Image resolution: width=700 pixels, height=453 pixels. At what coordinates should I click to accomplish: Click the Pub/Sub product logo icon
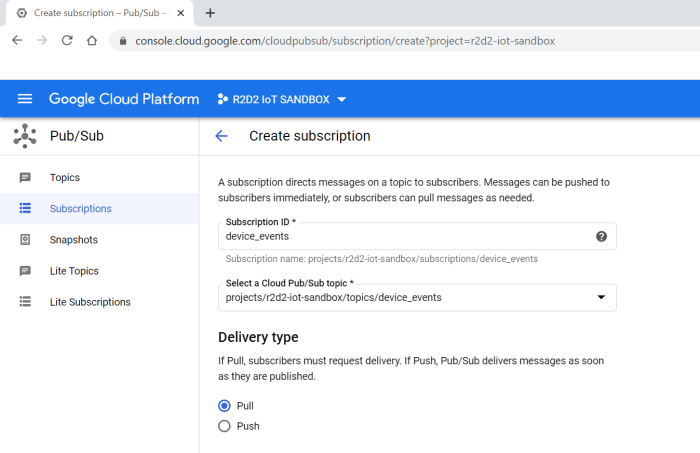(25, 136)
